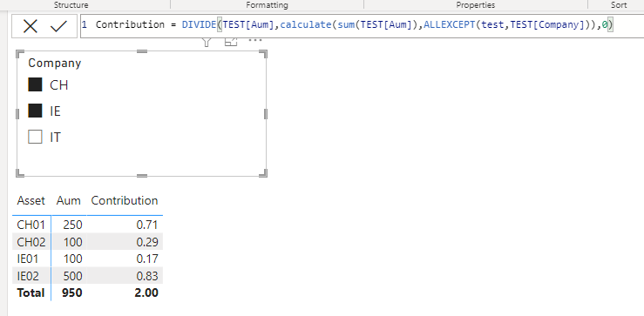This screenshot has height=316, width=644.
Task: Open the Formatting ribbon group
Action: 267,5
